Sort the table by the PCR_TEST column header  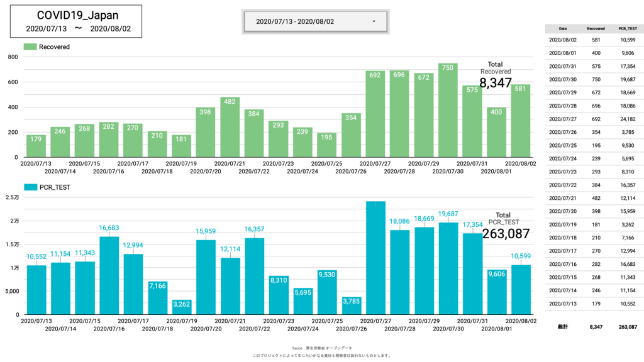(x=627, y=28)
